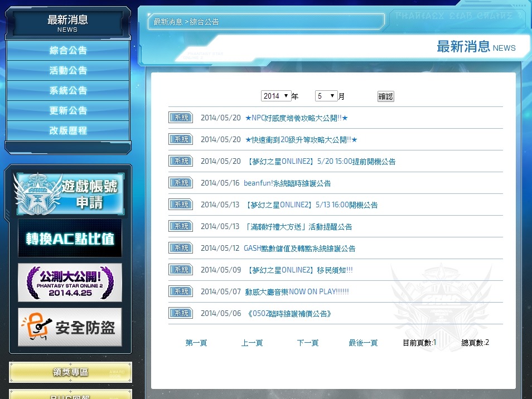Click the 系統 badge next to the GASH點數儲值 notice

click(x=180, y=247)
